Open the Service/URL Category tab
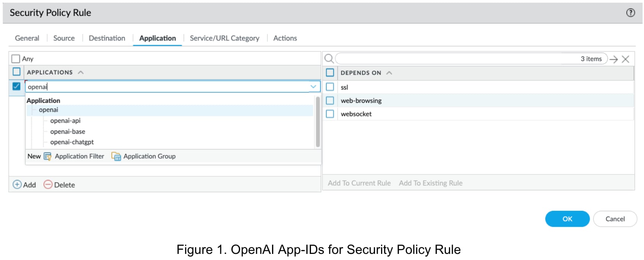 click(224, 38)
